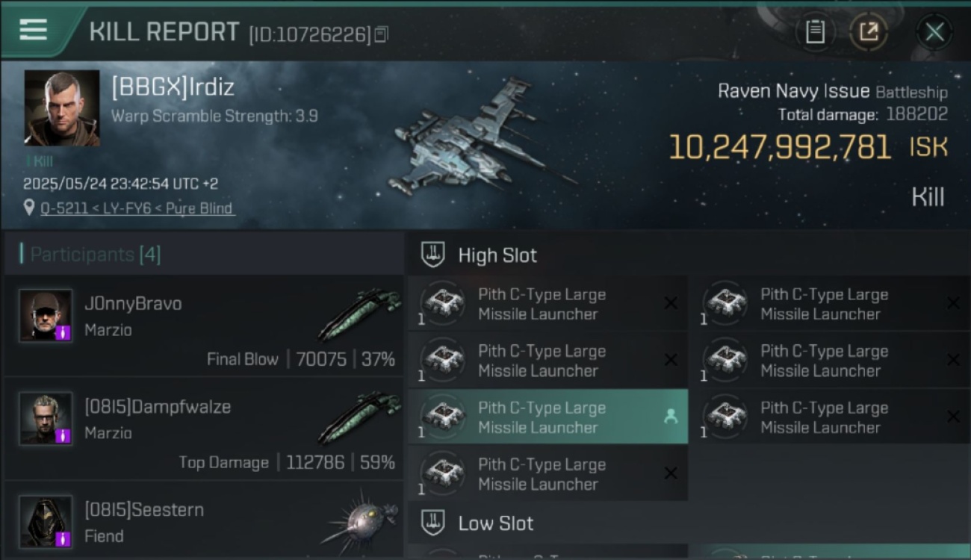971x560 pixels.
Task: Click the X on first left launcher
Action: click(671, 303)
